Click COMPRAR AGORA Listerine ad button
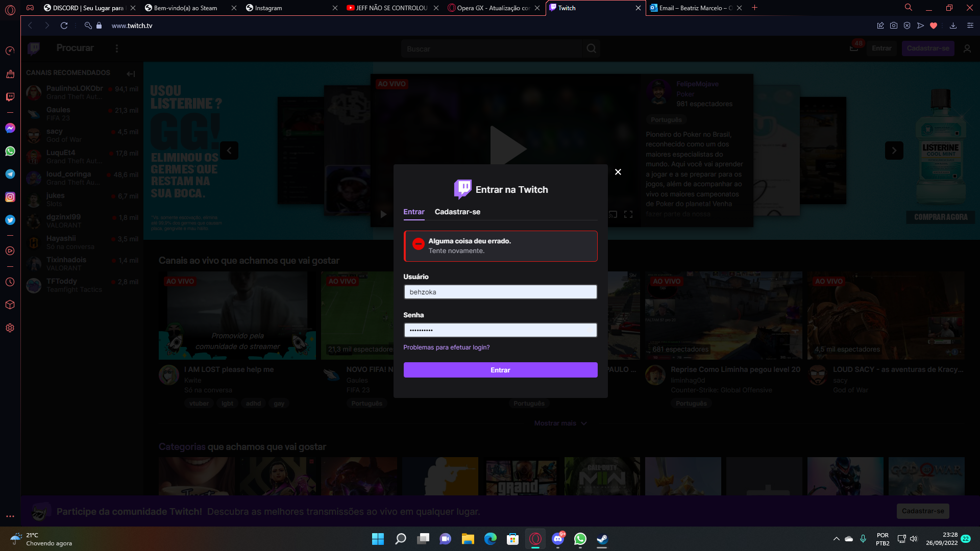 (941, 217)
